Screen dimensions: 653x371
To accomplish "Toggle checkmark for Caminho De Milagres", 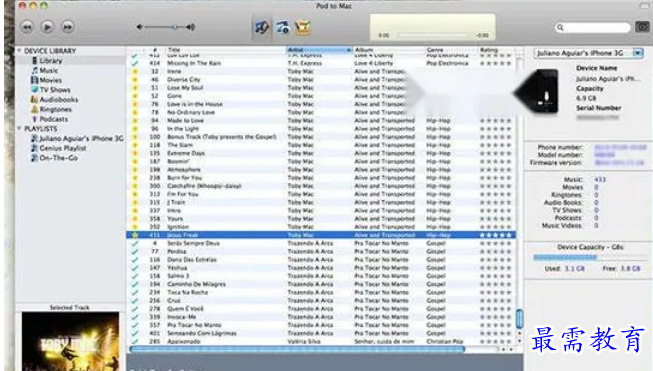I will click(x=135, y=284).
